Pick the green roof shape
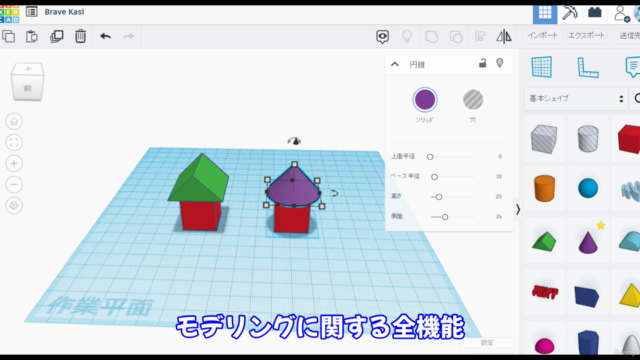Screen dimensions: 640x360 tap(544, 241)
